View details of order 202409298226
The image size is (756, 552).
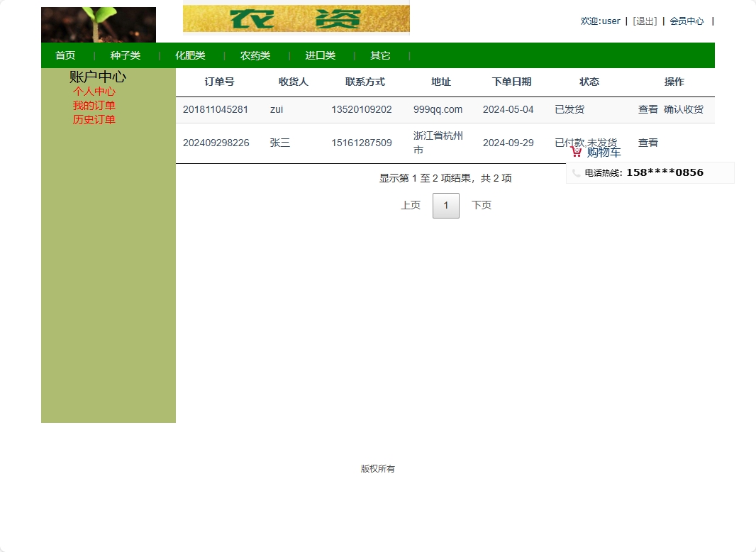pos(647,143)
